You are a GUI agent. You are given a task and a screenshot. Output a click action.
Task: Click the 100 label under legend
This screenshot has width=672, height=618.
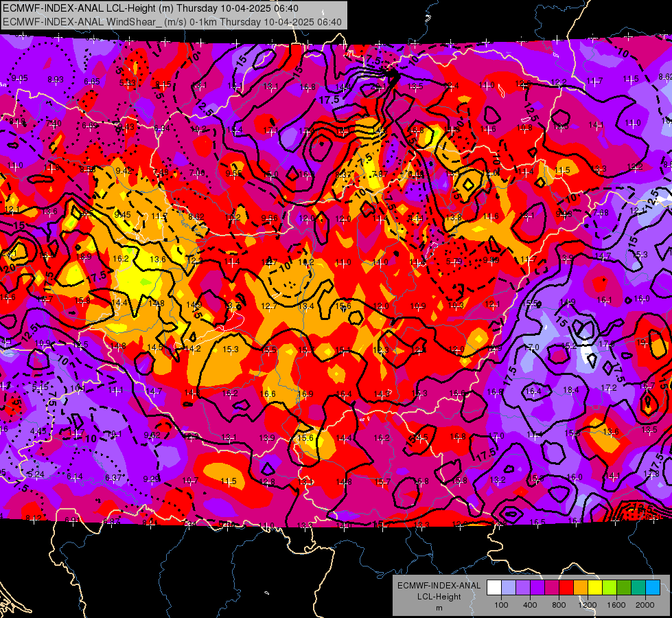(x=501, y=605)
